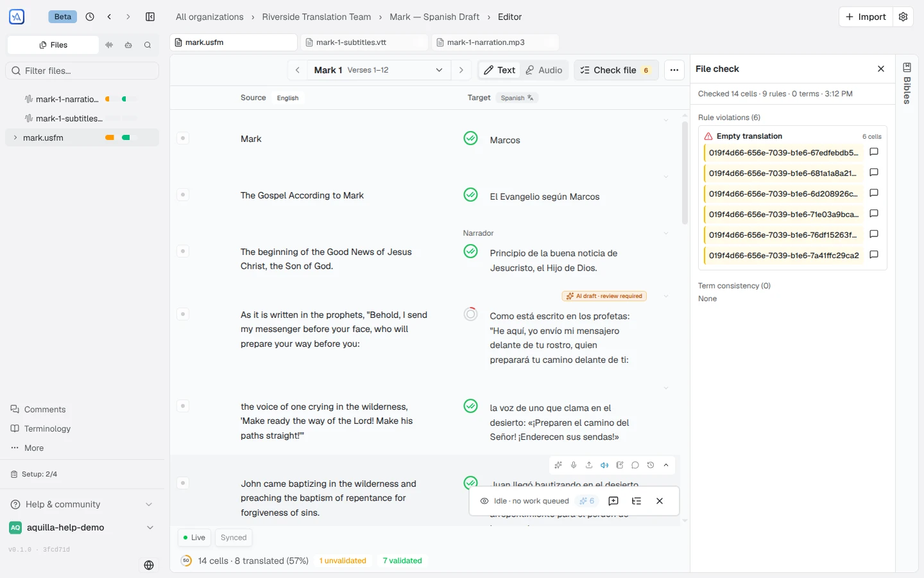The width and height of the screenshot is (924, 578).
Task: Expand Help & community section
Action: click(x=81, y=504)
